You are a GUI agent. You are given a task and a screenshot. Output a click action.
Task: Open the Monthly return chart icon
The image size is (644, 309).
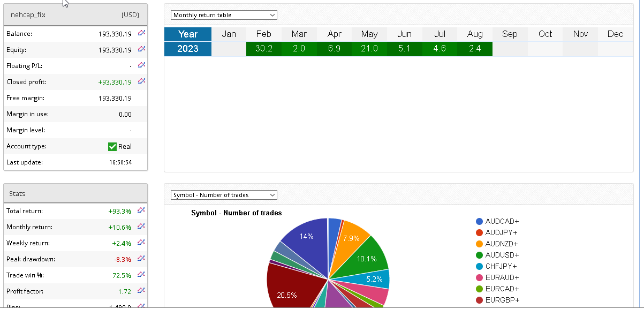click(x=141, y=227)
